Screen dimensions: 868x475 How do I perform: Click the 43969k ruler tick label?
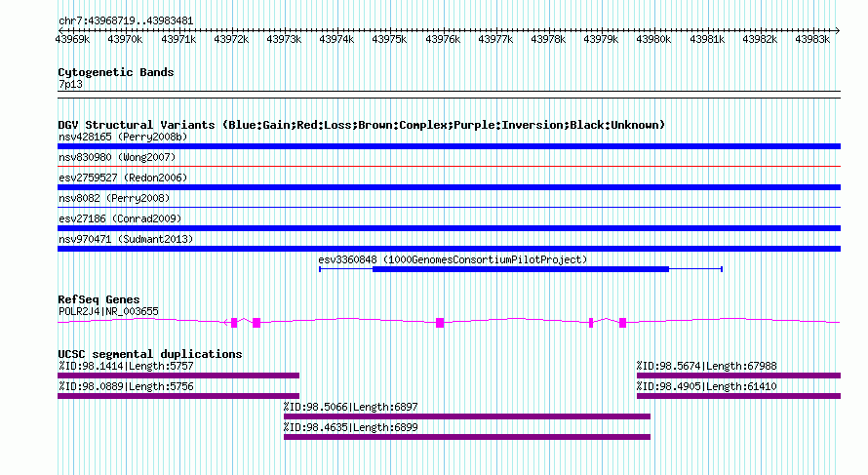tap(72, 39)
